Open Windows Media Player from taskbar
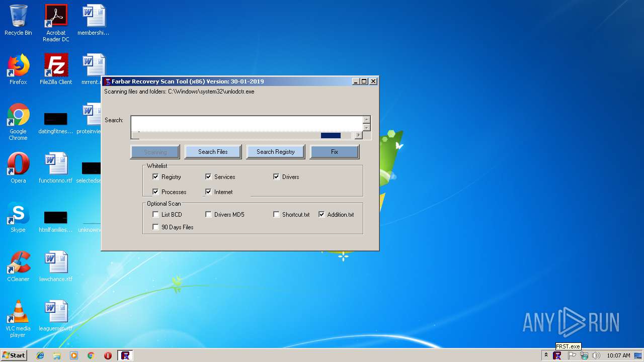This screenshot has width=644, height=362. (74, 355)
